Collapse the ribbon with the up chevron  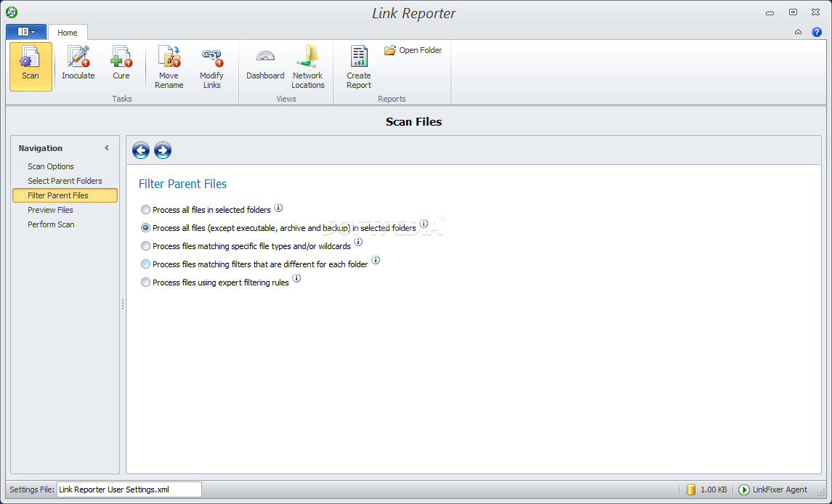click(798, 33)
